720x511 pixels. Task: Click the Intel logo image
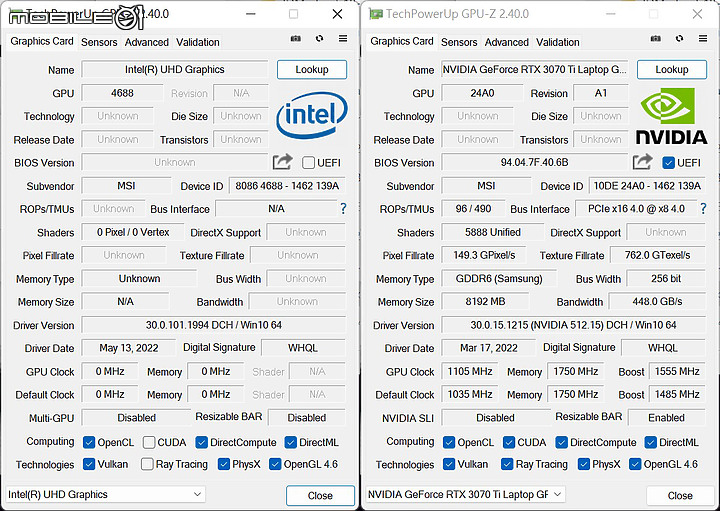coord(312,115)
